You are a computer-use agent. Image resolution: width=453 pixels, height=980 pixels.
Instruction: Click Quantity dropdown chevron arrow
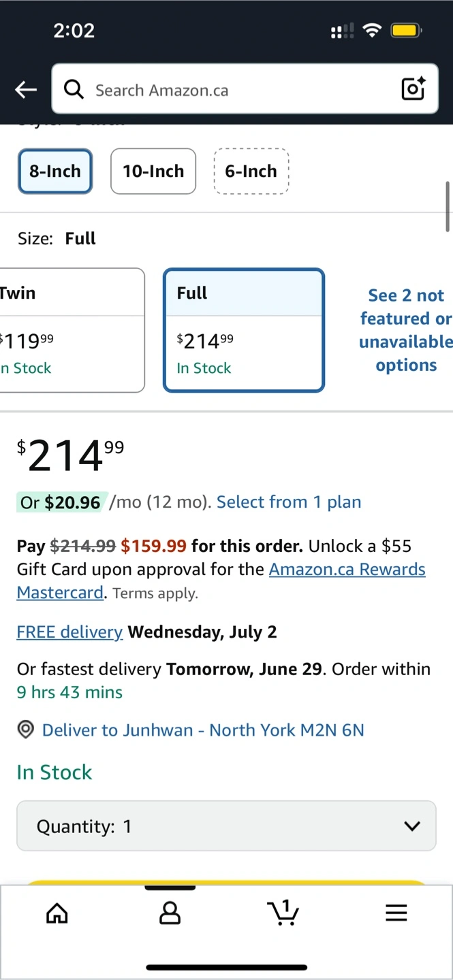click(411, 826)
